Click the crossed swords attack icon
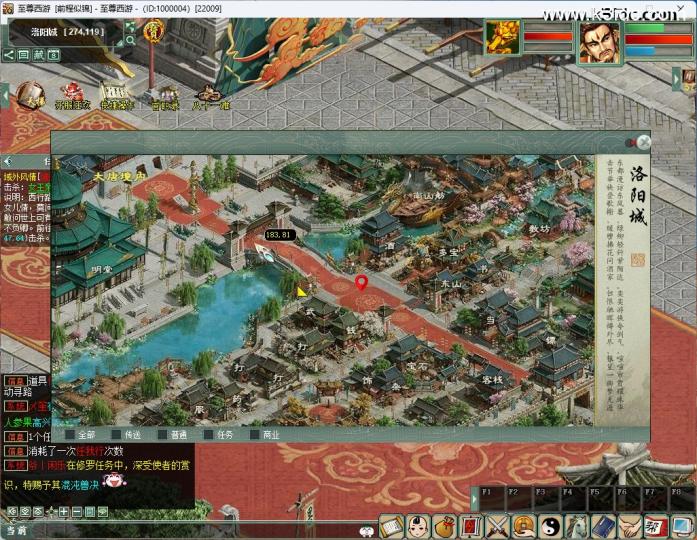This screenshot has width=697, height=540. click(x=497, y=527)
